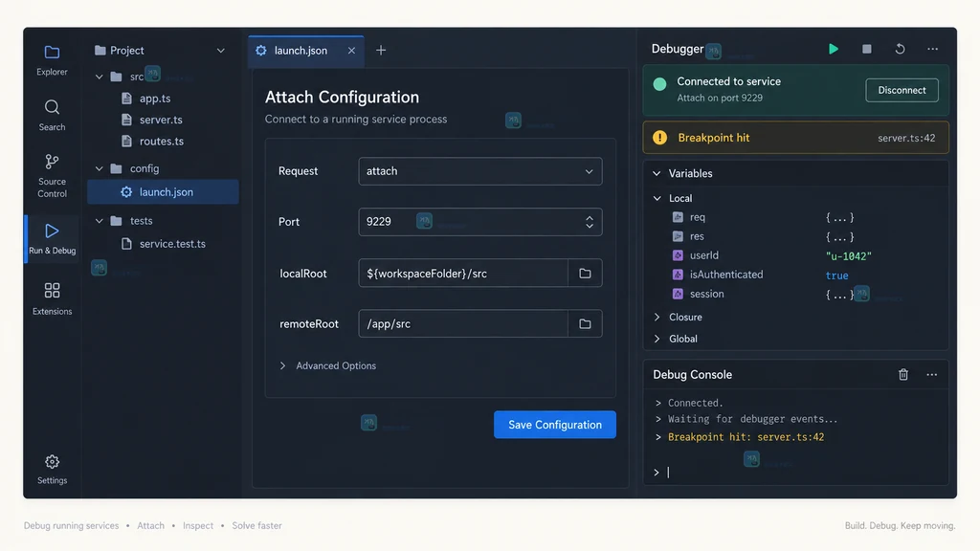Expand the Closure variables group
This screenshot has height=551, width=980.
pyautogui.click(x=657, y=317)
